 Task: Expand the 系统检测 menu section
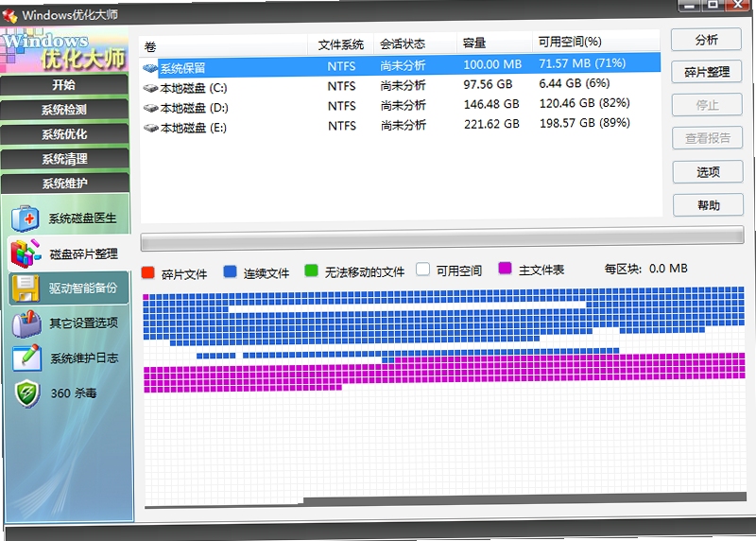(64, 110)
